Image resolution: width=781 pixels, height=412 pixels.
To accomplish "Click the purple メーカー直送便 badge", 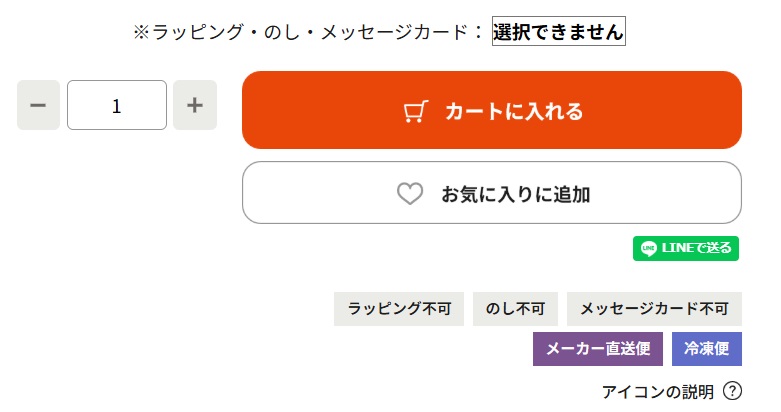I will point(600,349).
